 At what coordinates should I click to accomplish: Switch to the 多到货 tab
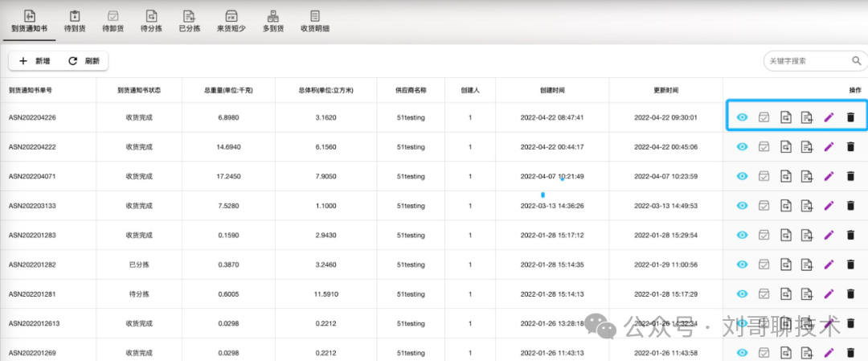click(x=273, y=23)
